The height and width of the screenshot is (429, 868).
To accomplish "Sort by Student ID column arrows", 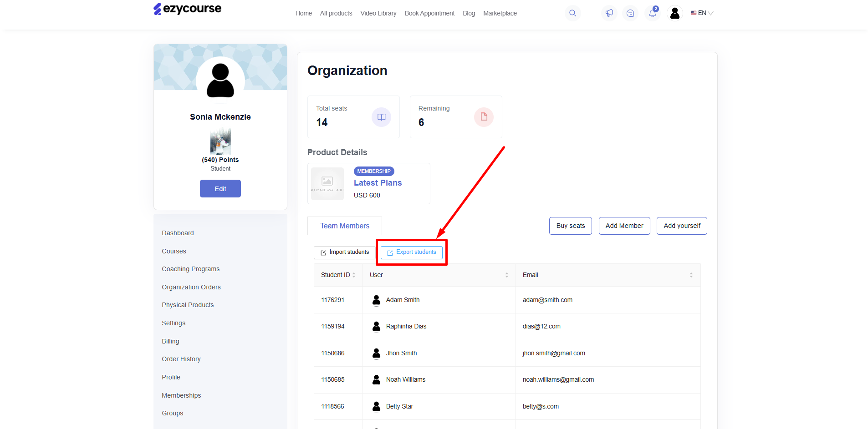I will (354, 275).
